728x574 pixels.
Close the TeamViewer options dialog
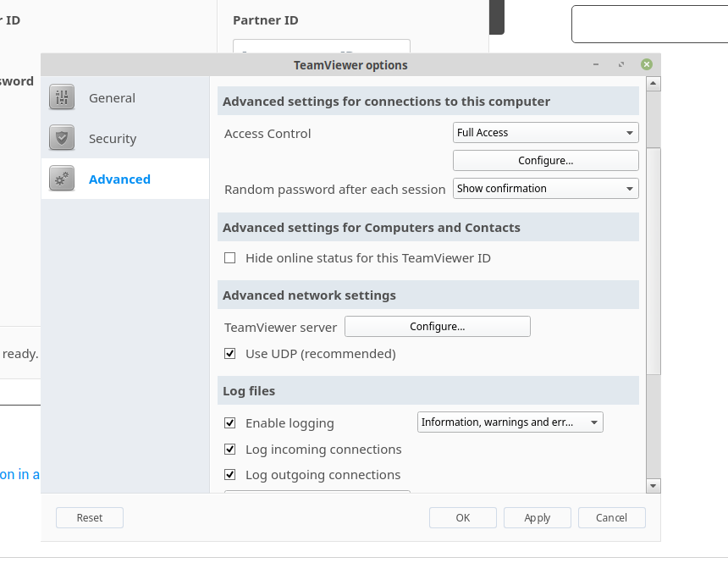[x=647, y=64]
